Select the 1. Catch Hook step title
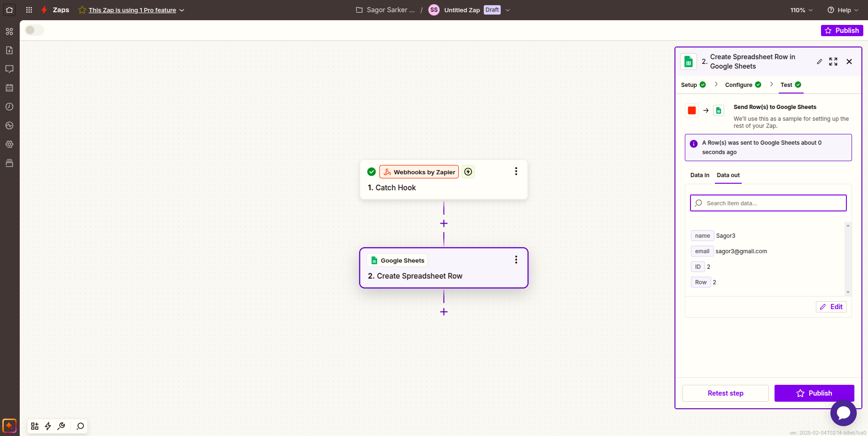 [x=392, y=187]
